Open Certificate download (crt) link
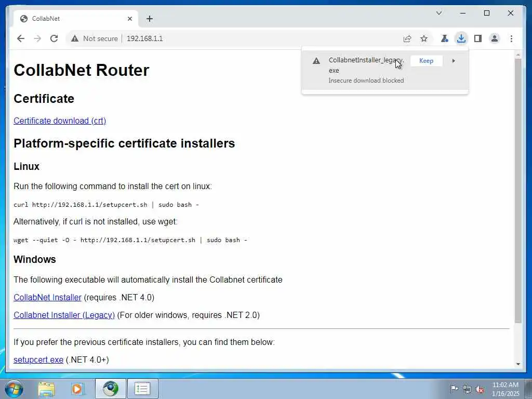The height and width of the screenshot is (399, 532). 60,121
